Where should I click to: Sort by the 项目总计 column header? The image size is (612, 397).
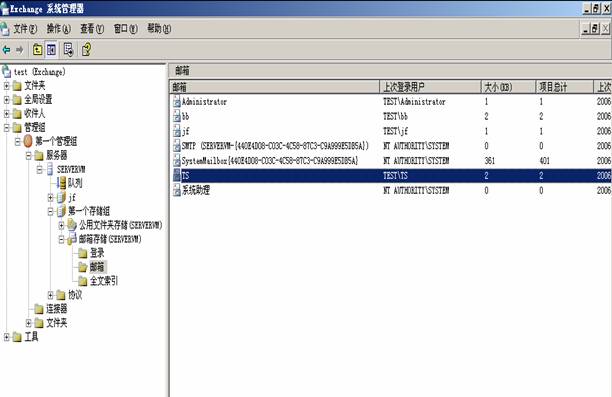(x=564, y=87)
